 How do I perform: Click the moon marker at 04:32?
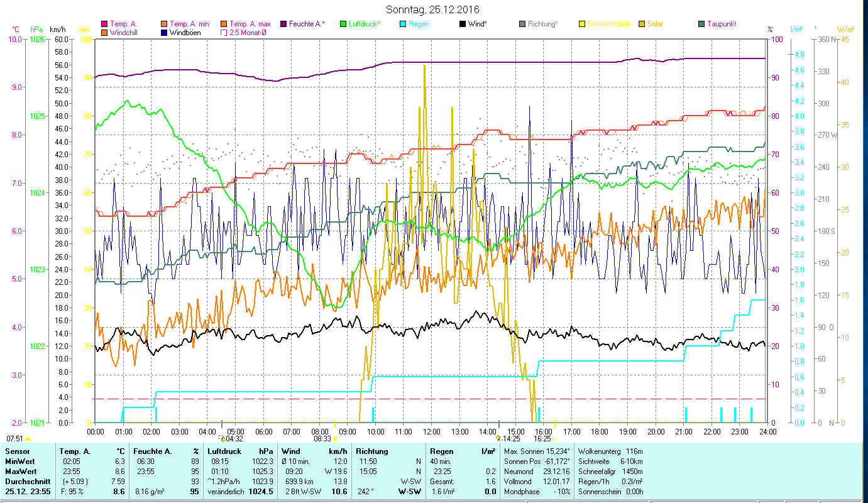[221, 438]
